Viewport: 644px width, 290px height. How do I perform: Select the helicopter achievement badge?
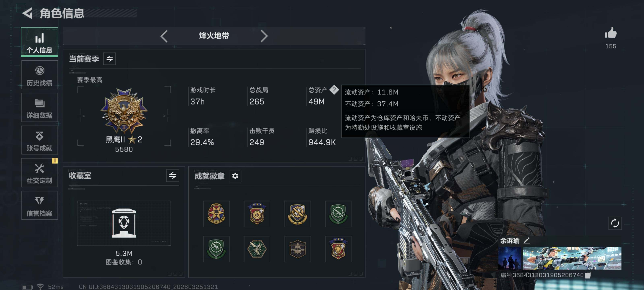pyautogui.click(x=297, y=249)
